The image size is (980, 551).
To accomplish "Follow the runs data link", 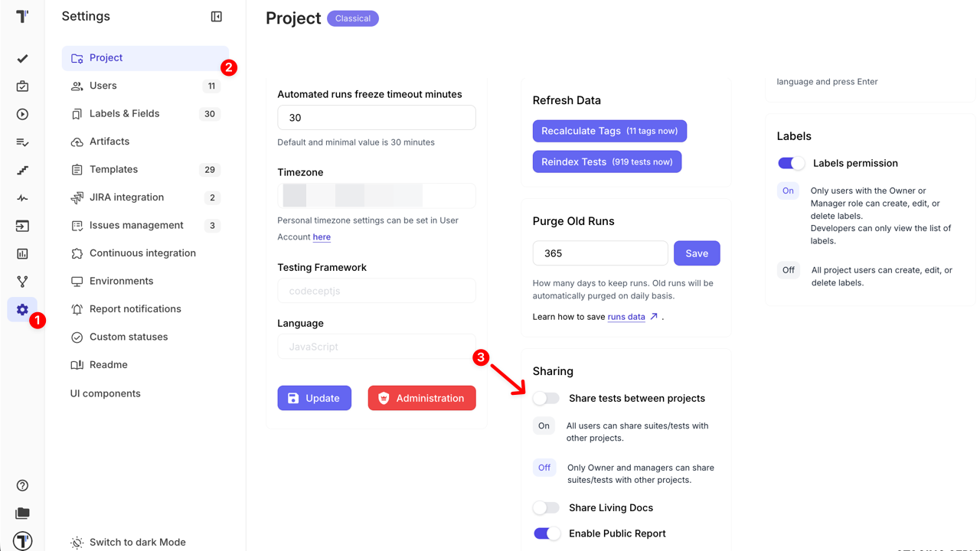I will coord(626,317).
